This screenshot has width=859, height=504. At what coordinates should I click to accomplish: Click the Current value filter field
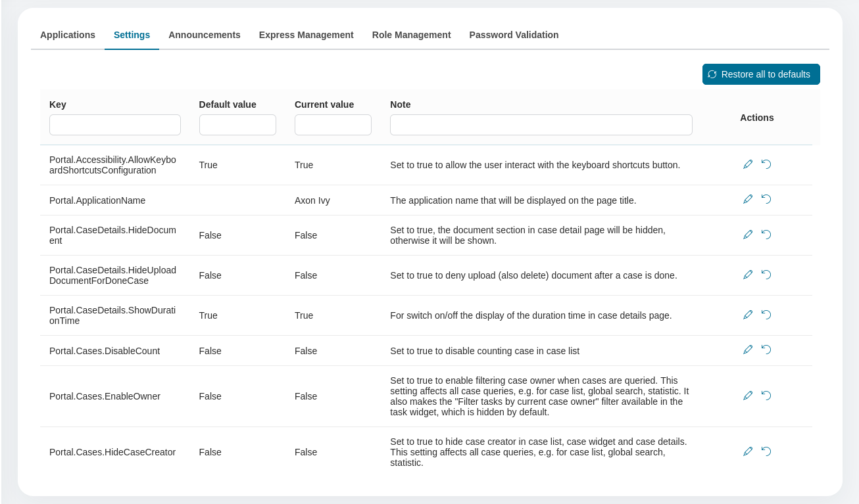tap(333, 125)
